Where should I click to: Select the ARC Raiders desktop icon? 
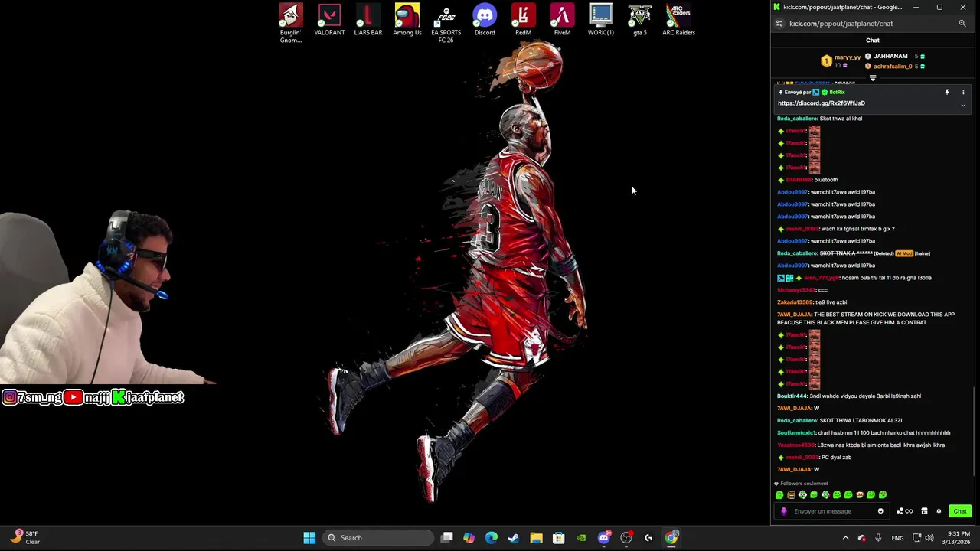pos(678,20)
